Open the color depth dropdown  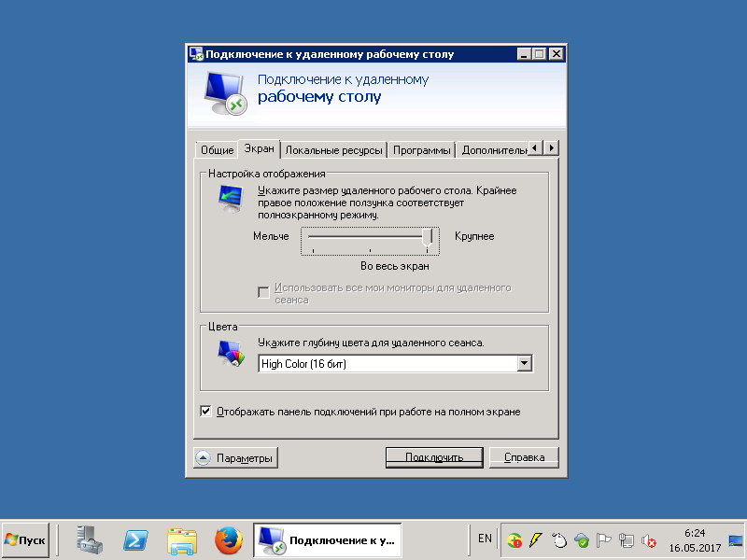click(x=525, y=363)
